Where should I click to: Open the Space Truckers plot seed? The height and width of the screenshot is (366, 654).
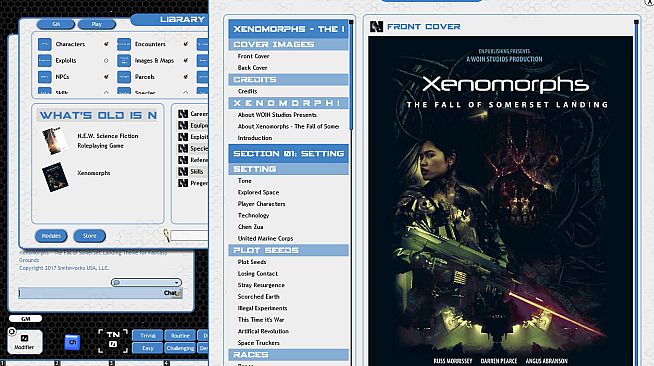coord(259,343)
